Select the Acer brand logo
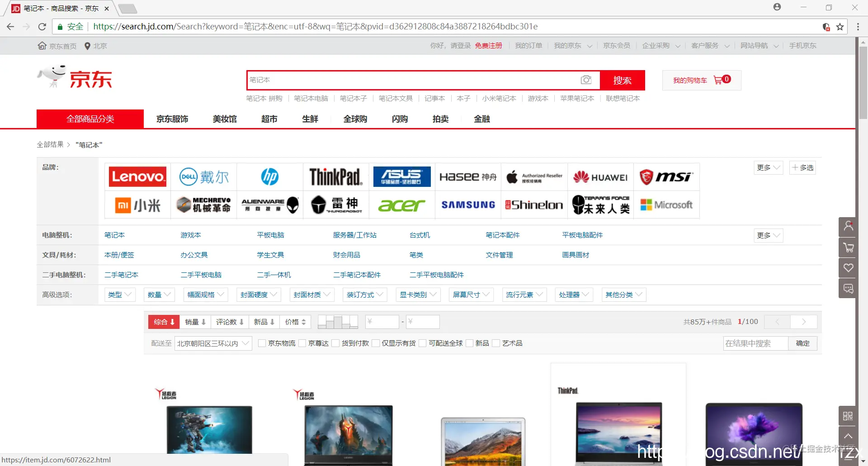This screenshot has width=868, height=466. [402, 205]
